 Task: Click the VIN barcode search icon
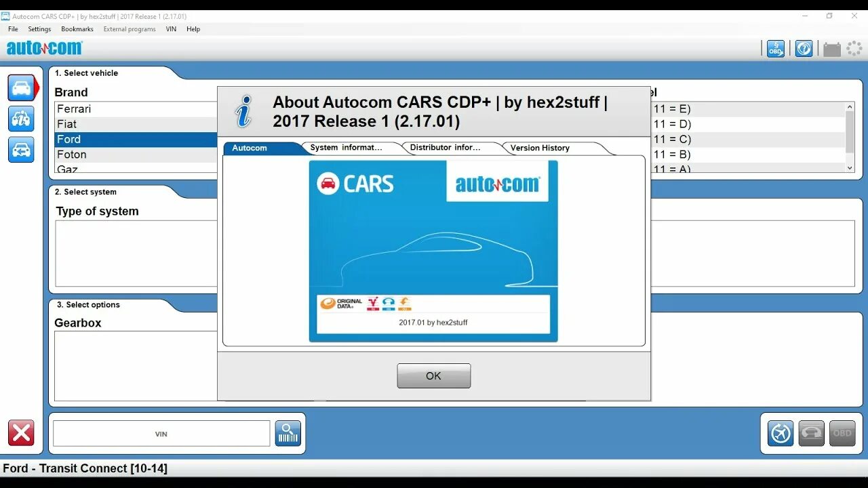tap(288, 433)
